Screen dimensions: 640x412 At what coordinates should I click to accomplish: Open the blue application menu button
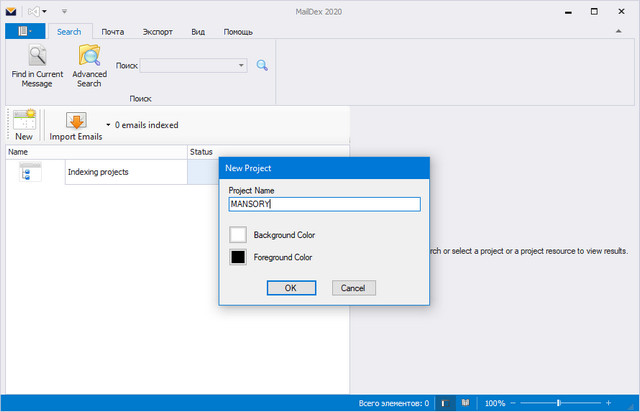pos(24,31)
